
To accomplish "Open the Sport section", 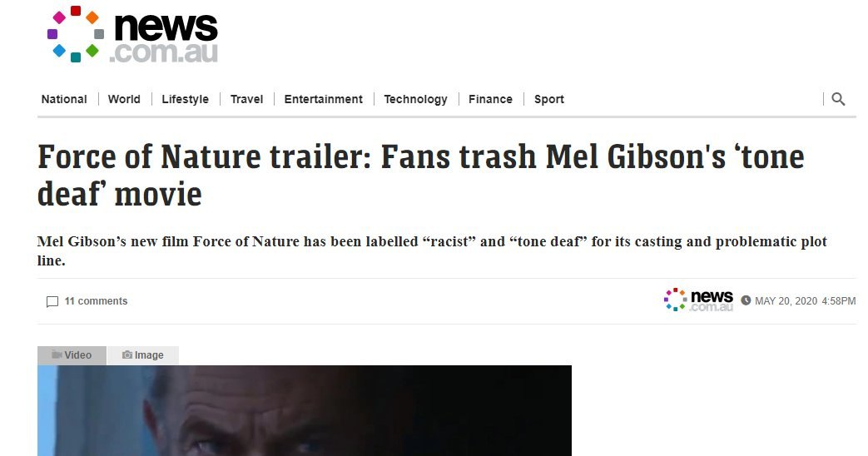I will click(x=548, y=99).
